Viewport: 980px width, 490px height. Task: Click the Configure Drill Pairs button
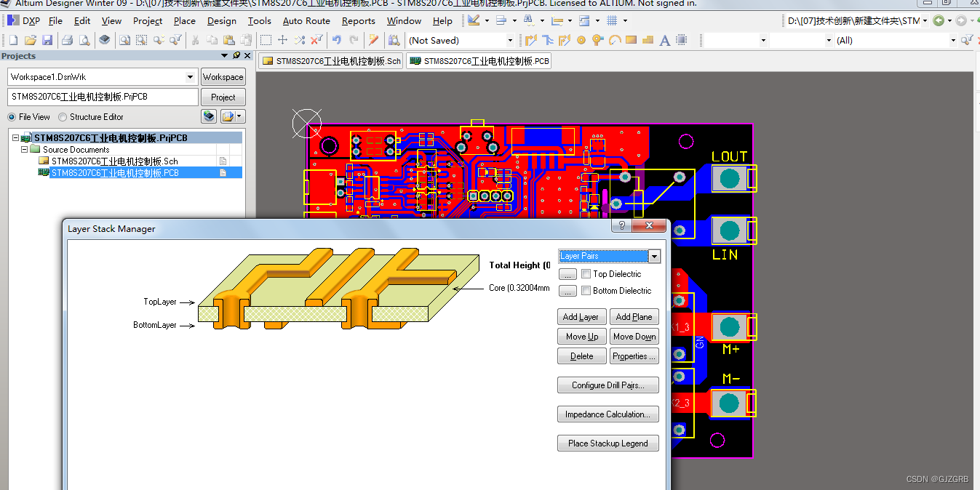(608, 385)
